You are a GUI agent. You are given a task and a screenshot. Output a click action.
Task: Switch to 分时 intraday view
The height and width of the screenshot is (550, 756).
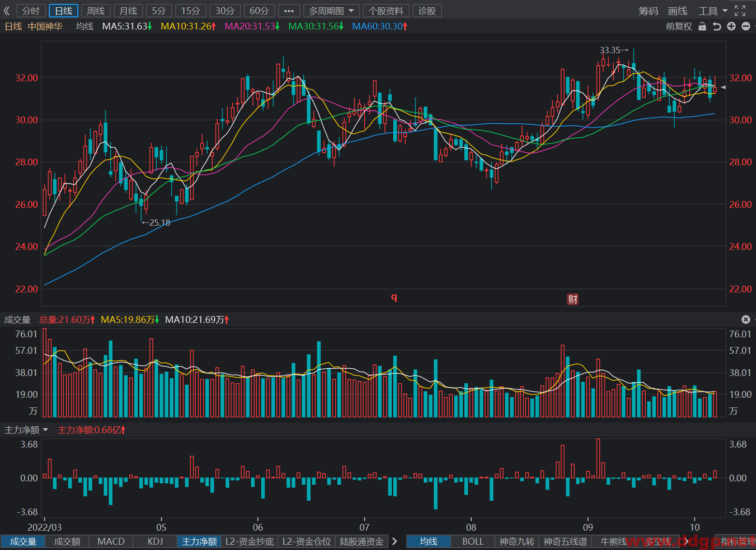point(31,11)
